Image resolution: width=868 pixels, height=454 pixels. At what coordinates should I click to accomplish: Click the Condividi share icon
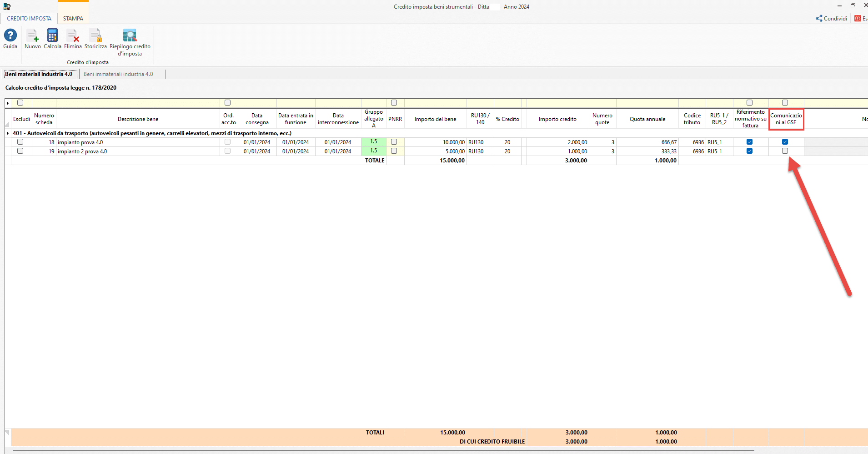[x=819, y=19]
